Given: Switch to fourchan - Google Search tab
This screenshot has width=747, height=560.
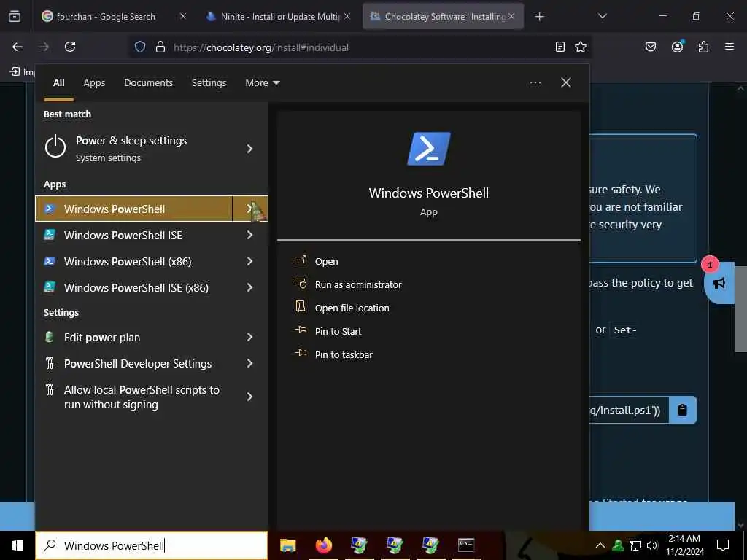Looking at the screenshot, I should coord(114,17).
